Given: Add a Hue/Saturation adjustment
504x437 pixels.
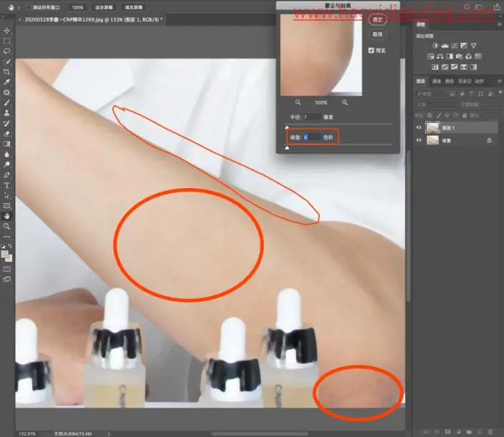Looking at the screenshot, I should (430, 57).
